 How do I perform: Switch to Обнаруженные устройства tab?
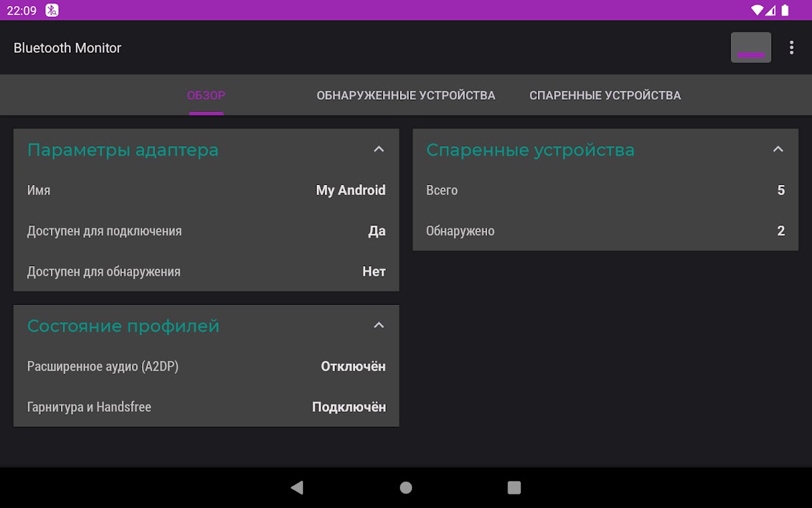point(406,96)
